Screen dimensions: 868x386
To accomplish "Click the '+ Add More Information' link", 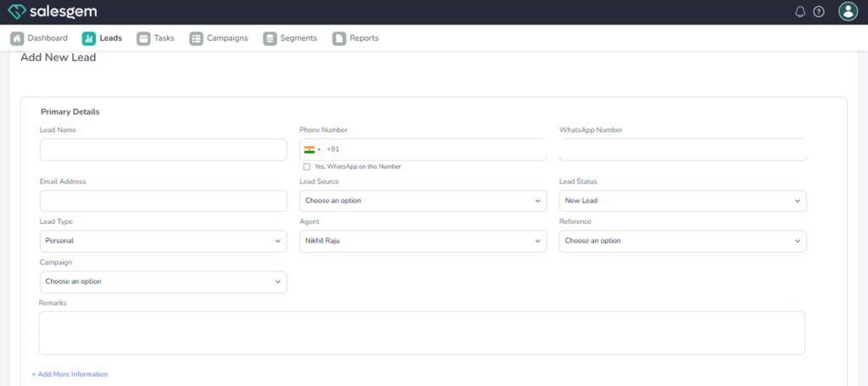I will tap(70, 374).
